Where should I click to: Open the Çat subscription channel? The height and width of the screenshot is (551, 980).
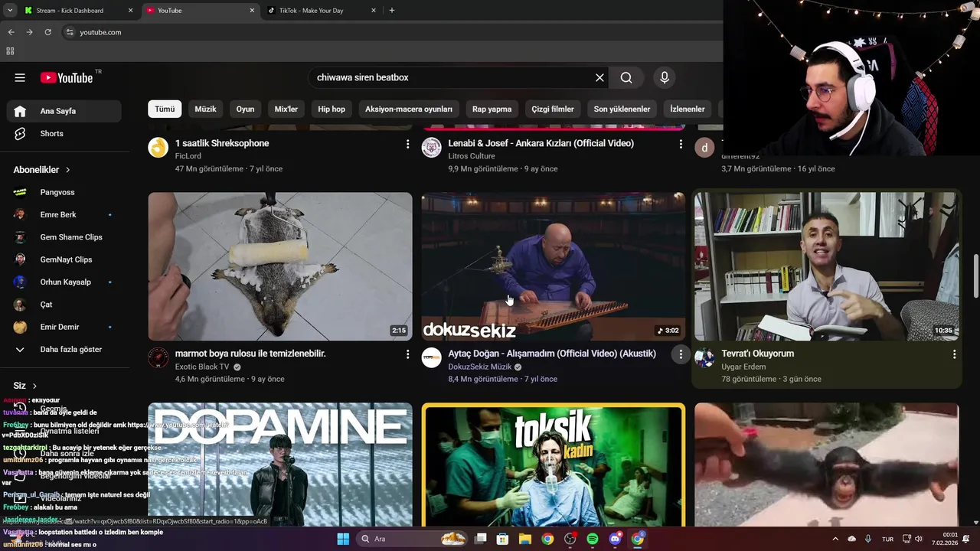click(64, 305)
